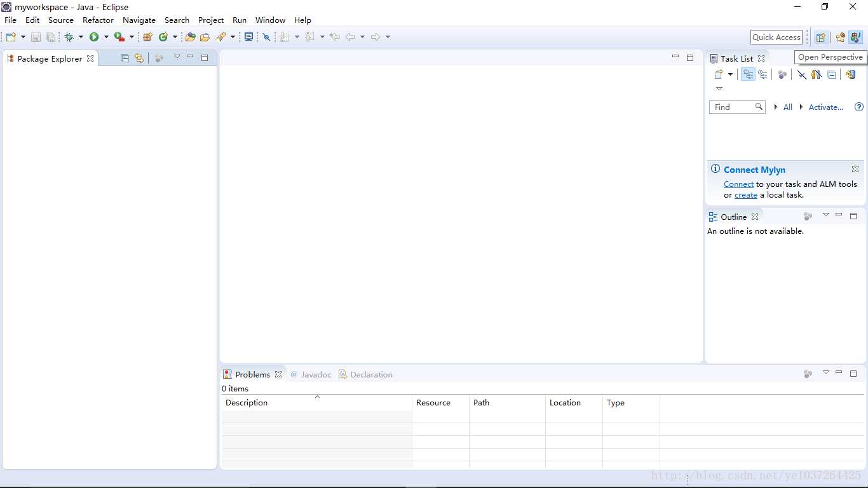Click the monitor console toolbar icon
This screenshot has width=868, height=488.
248,37
